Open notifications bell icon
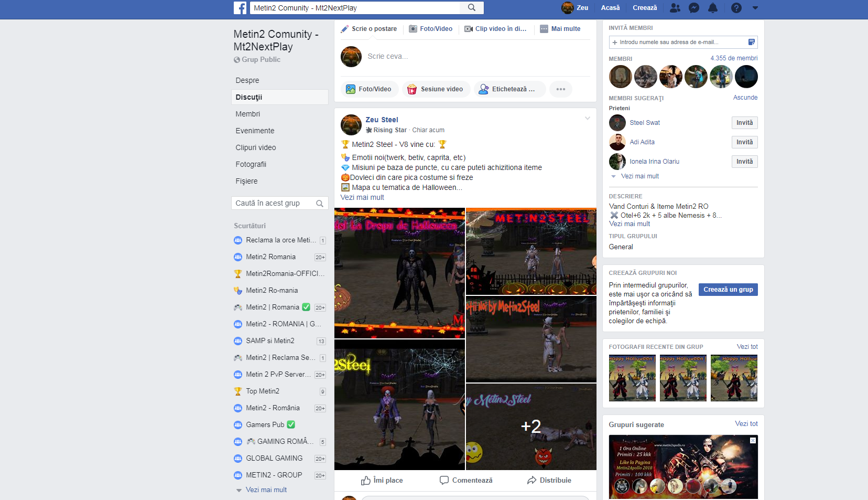This screenshot has height=500, width=868. tap(713, 8)
